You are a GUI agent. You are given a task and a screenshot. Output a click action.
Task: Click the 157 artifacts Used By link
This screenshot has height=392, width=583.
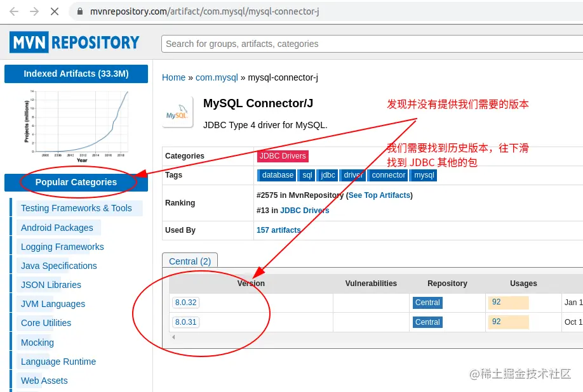pos(278,230)
